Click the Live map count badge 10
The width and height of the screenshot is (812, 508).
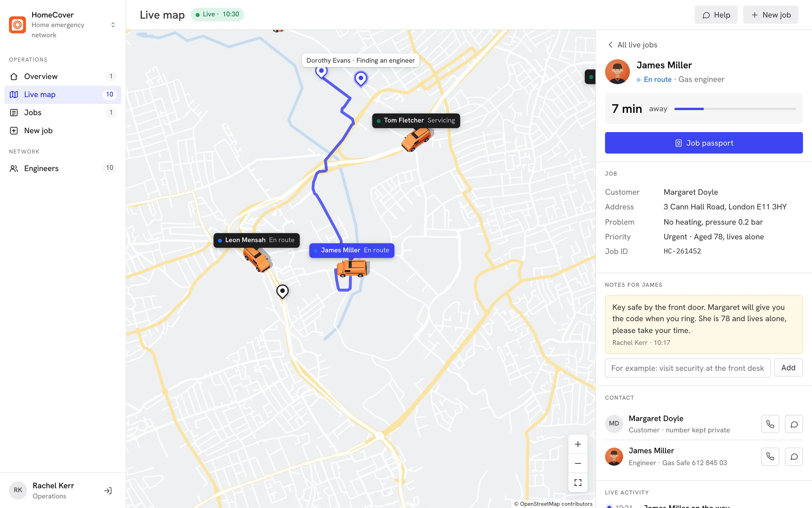pyautogui.click(x=109, y=94)
